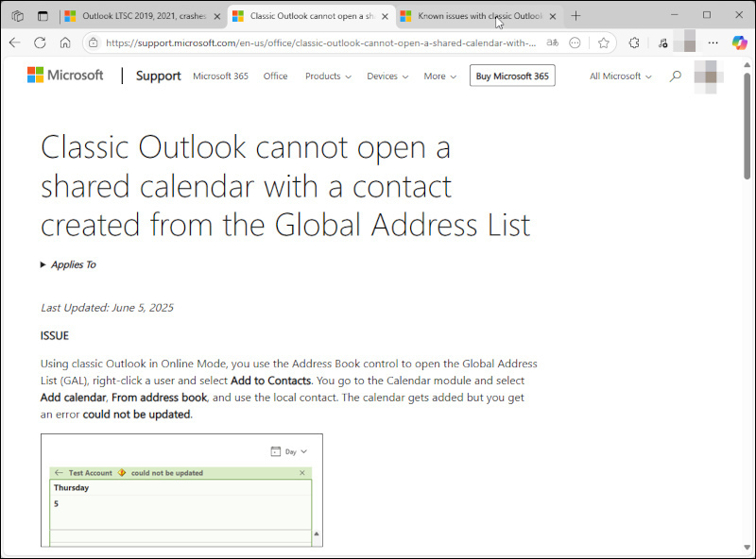The height and width of the screenshot is (559, 756).
Task: Expand the All Microsoft menu
Action: click(620, 76)
